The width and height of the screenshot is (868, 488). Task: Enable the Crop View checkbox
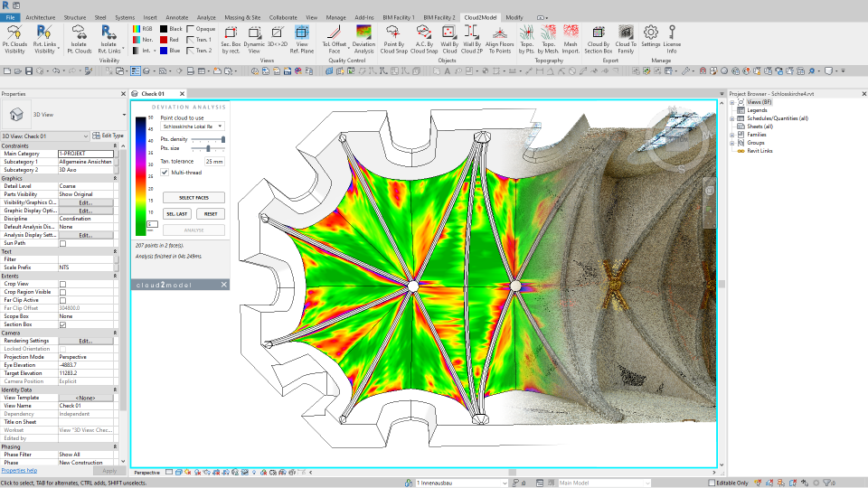62,284
